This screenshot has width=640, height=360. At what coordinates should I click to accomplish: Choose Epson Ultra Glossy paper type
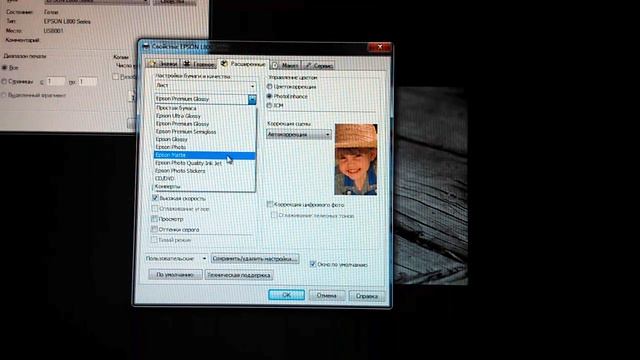coord(204,116)
